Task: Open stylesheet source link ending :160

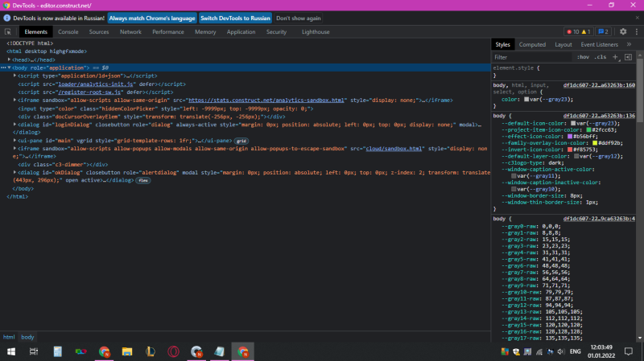Action: tap(599, 85)
